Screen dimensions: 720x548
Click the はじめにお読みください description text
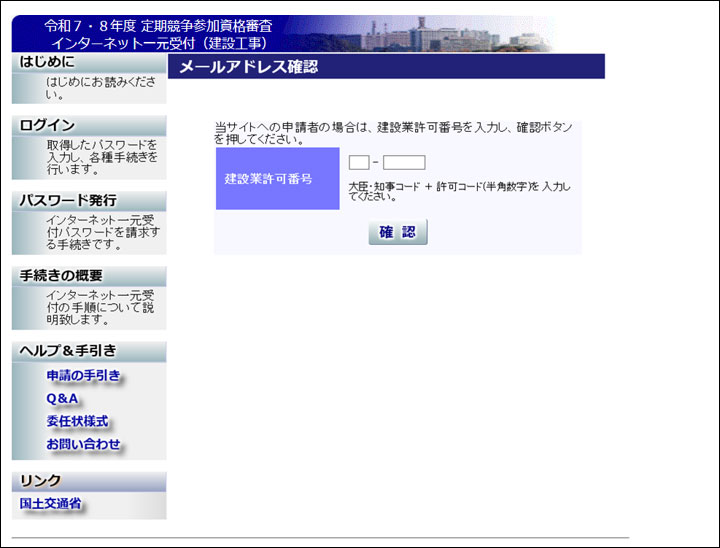coord(100,88)
